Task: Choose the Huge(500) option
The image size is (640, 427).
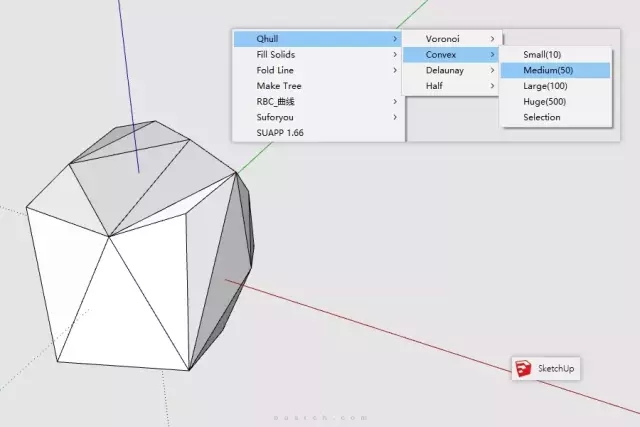Action: 545,102
